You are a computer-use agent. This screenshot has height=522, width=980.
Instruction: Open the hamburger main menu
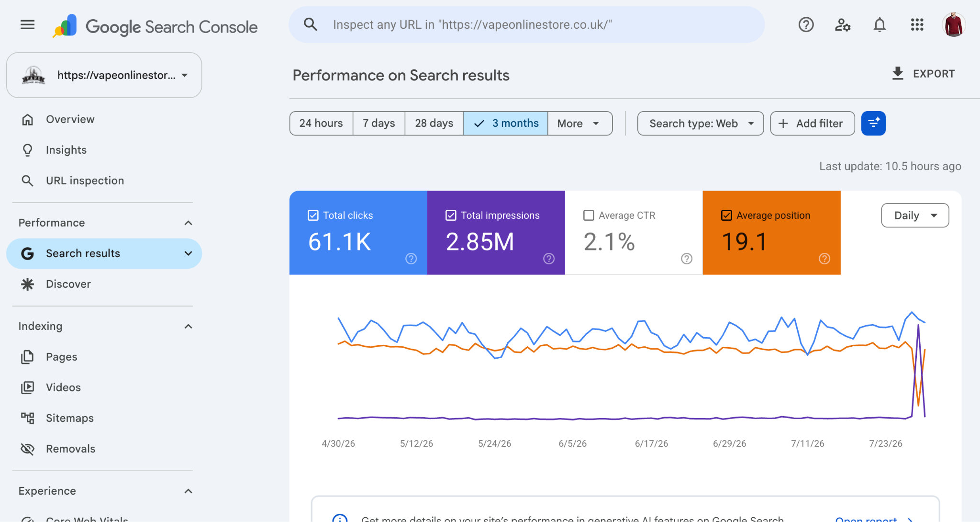pos(28,24)
